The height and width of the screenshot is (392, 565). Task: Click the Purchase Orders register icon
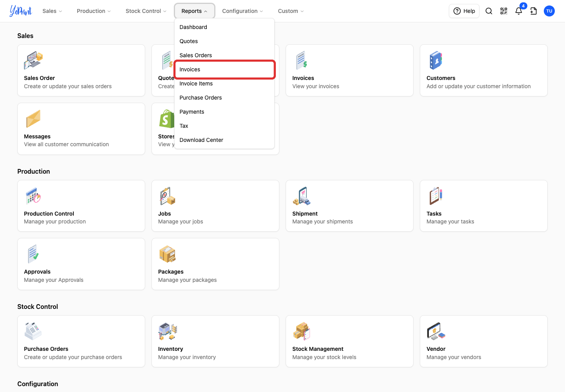[x=33, y=331]
